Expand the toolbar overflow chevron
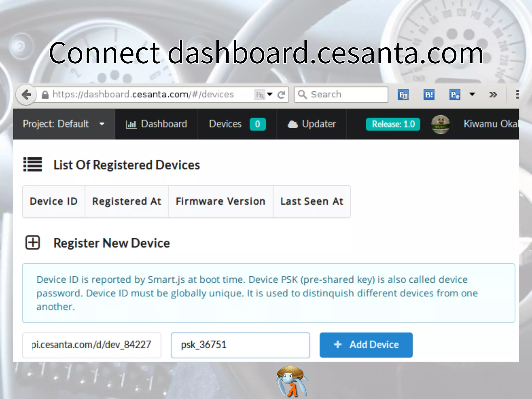Image resolution: width=532 pixels, height=399 pixels. pyautogui.click(x=493, y=95)
